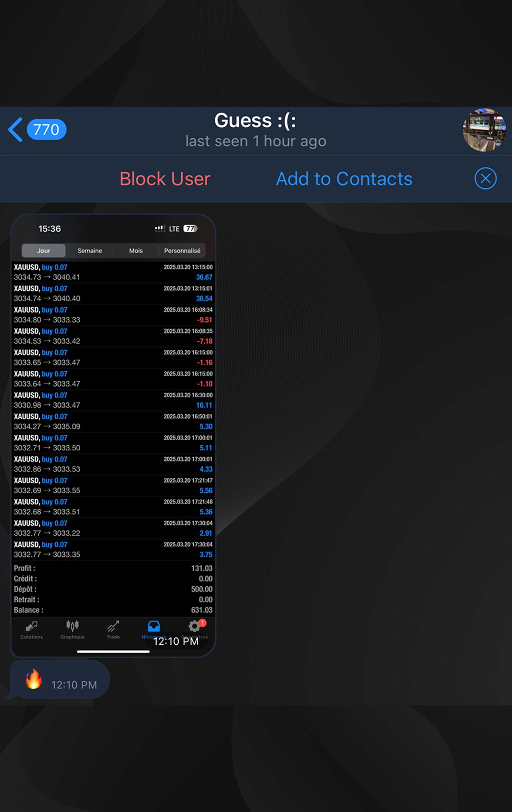The width and height of the screenshot is (512, 812).
Task: Switch to the Mois tab
Action: tap(136, 251)
